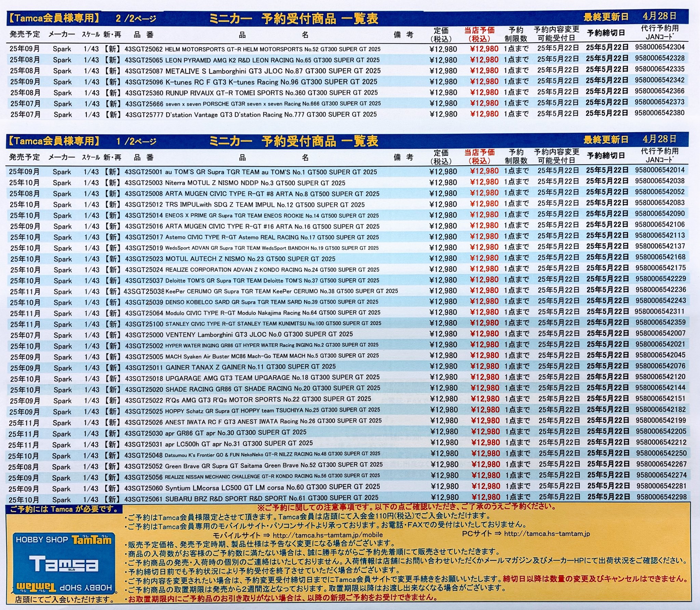Select product number 43SGT25019
700x610 pixels.
(x=144, y=248)
